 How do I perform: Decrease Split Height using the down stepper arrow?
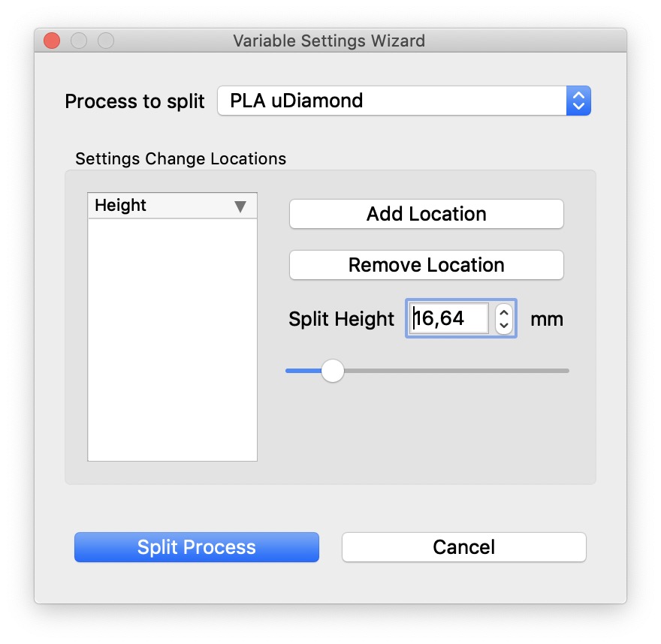(x=505, y=324)
